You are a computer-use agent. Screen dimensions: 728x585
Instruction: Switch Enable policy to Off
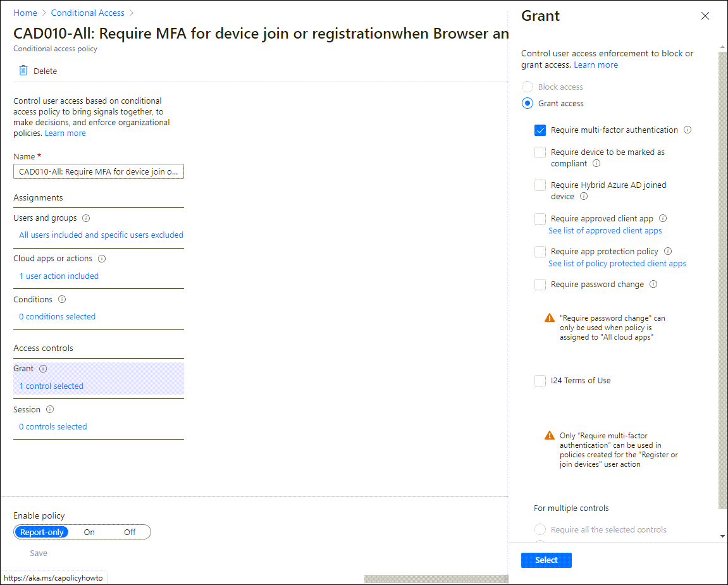point(130,532)
